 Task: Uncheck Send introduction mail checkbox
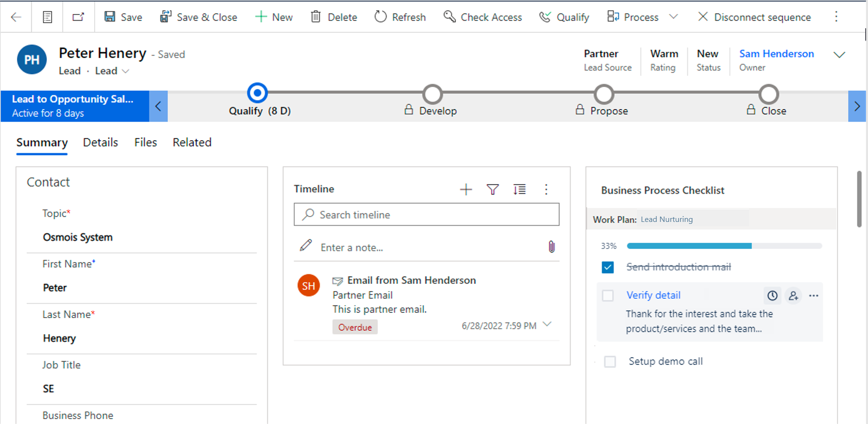[x=608, y=267]
